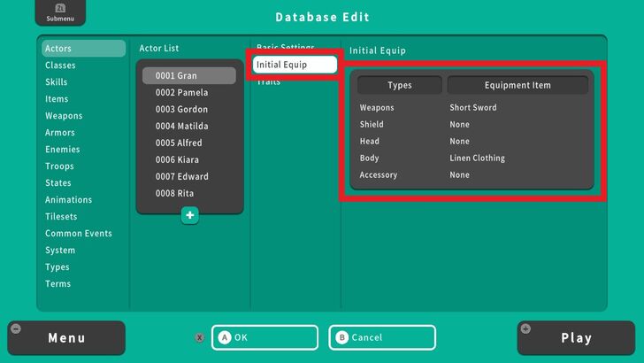Select Classes in database sidebar
Screen dimensions: 644x363
(x=60, y=66)
